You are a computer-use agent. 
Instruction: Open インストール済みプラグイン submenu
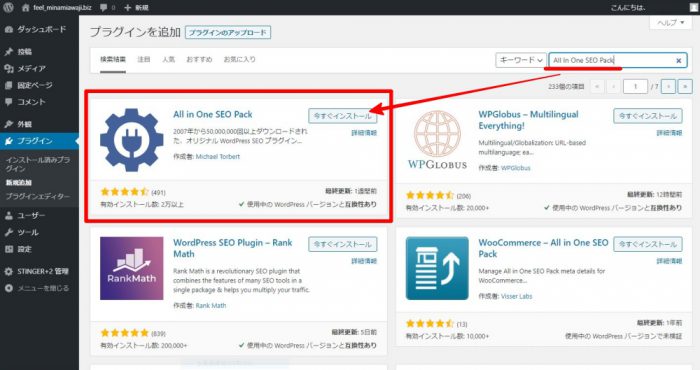[x=38, y=164]
